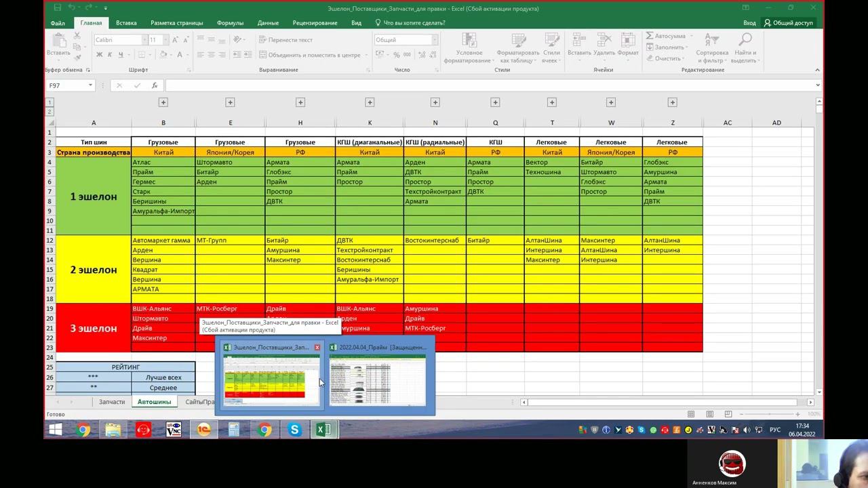The height and width of the screenshot is (488, 868).
Task: Toggle align text left
Action: click(x=200, y=55)
